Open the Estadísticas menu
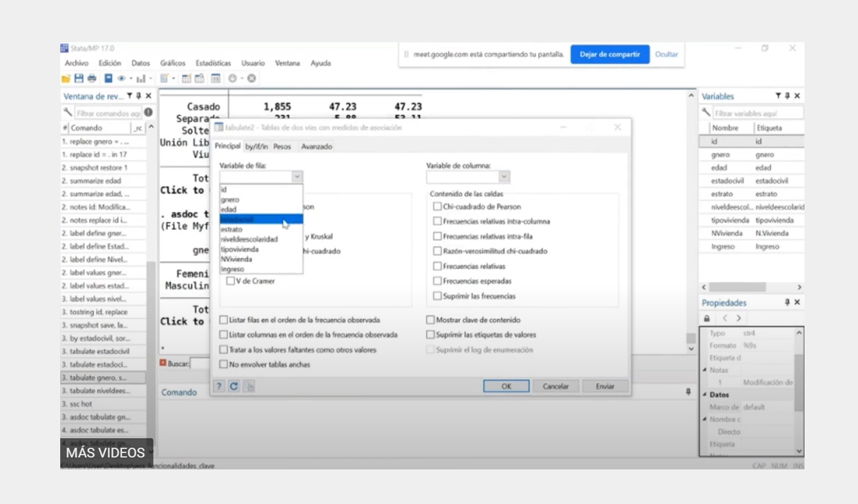The height and width of the screenshot is (504, 858). pos(214,63)
